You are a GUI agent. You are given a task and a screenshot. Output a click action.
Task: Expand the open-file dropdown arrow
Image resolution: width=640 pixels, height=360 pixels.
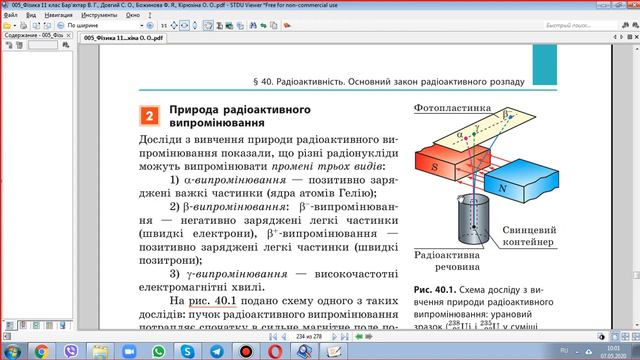(x=15, y=26)
